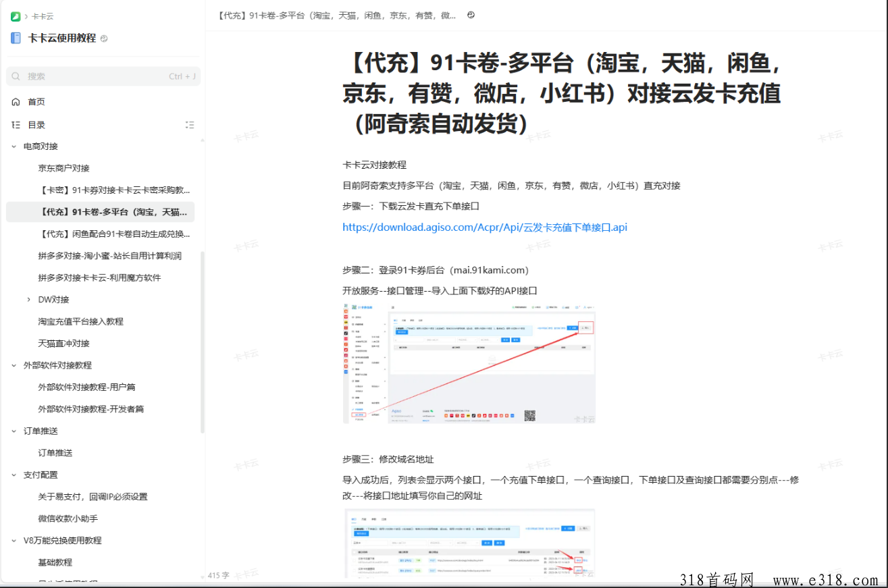This screenshot has width=888, height=588.
Task: Click the public status icon next to 卡卡云使用教程
Action: (104, 39)
